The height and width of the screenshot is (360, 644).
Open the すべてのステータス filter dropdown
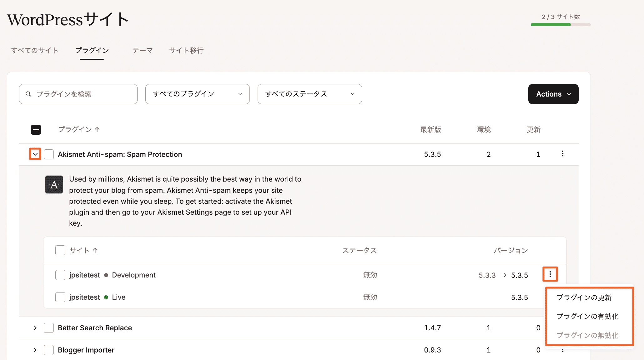309,94
